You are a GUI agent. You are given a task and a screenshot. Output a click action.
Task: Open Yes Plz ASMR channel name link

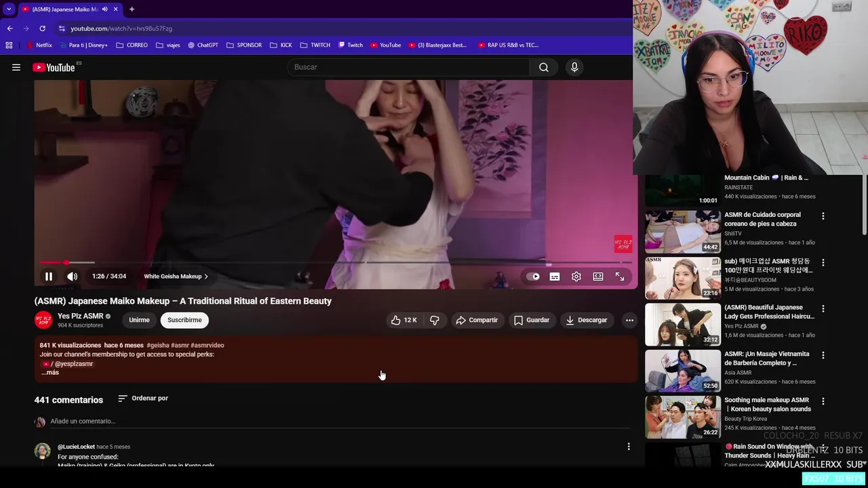81,316
